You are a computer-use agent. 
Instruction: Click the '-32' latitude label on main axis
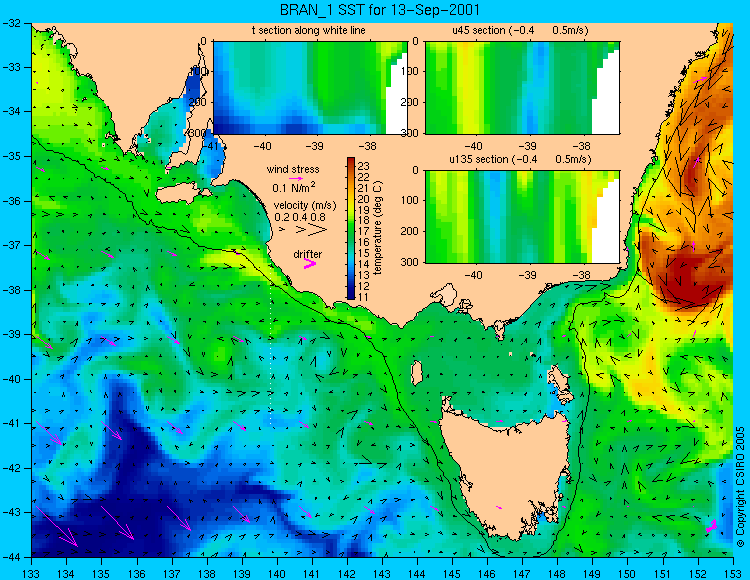[x=11, y=23]
